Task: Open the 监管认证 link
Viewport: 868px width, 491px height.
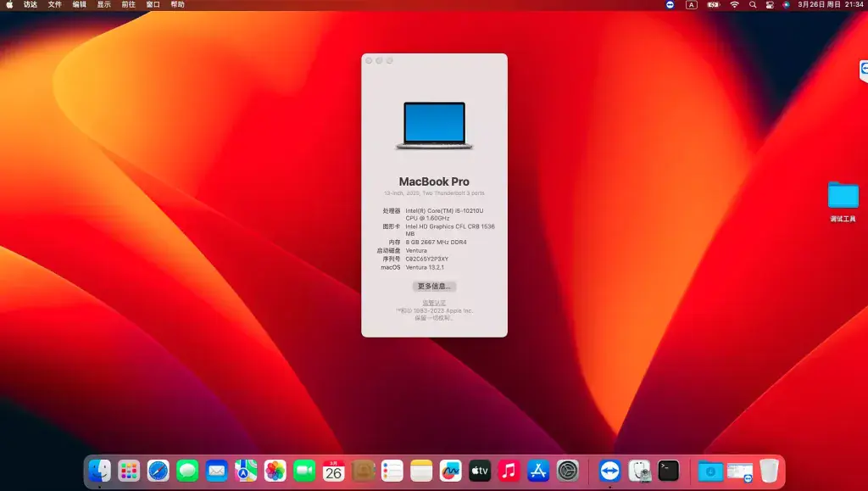Action: [434, 303]
